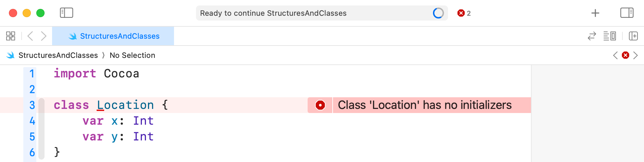
Task: Toggle the navigator sidebar
Action: coord(66,13)
